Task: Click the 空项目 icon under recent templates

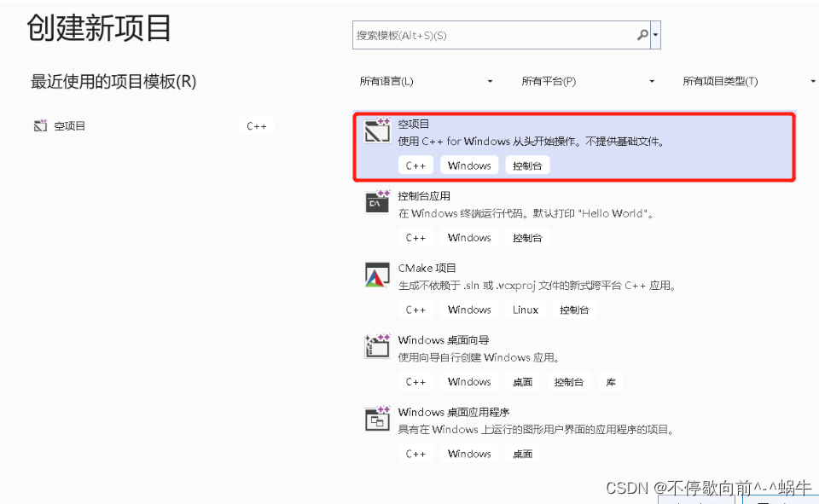Action: [40, 125]
